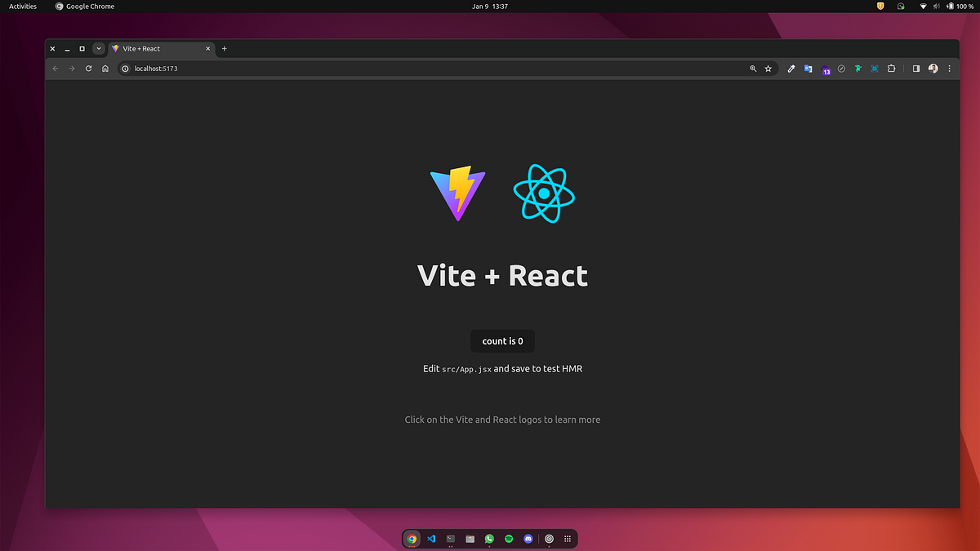Open the grey circular app in dock
The image size is (980, 551).
click(550, 539)
